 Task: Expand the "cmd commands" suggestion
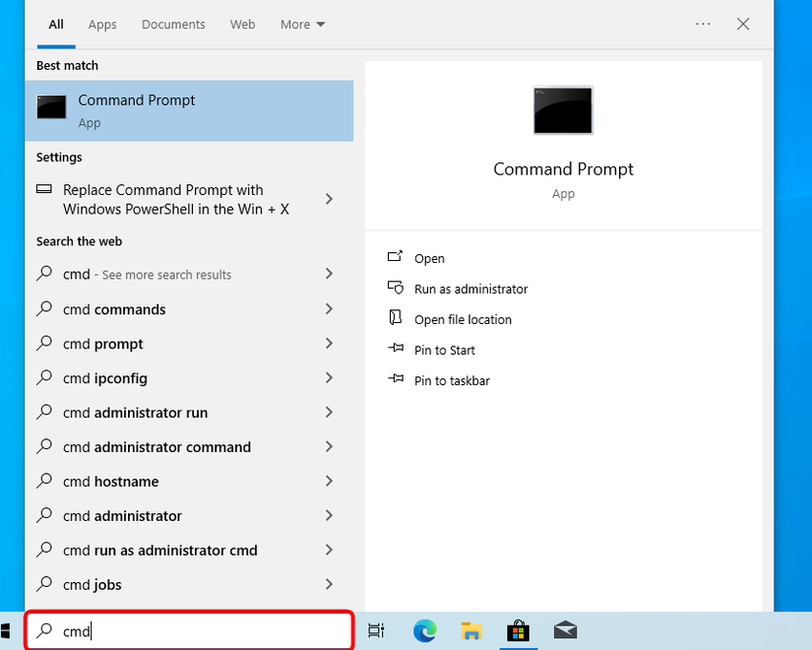330,309
